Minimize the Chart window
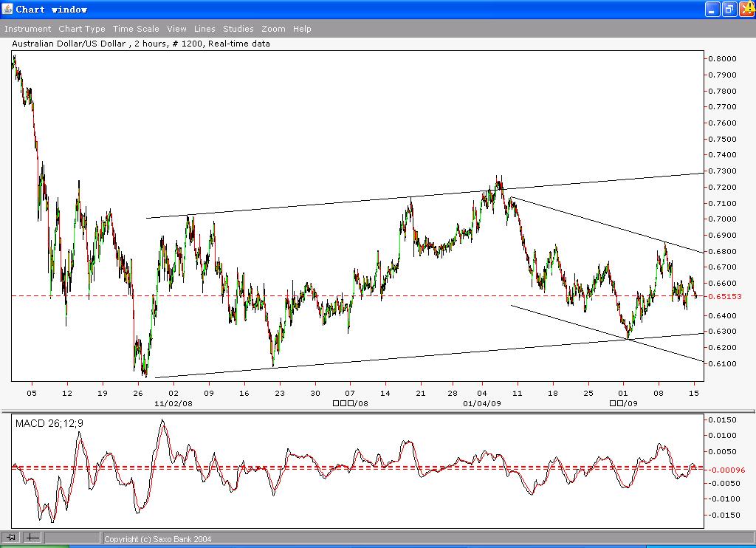The height and width of the screenshot is (548, 756). 712,9
